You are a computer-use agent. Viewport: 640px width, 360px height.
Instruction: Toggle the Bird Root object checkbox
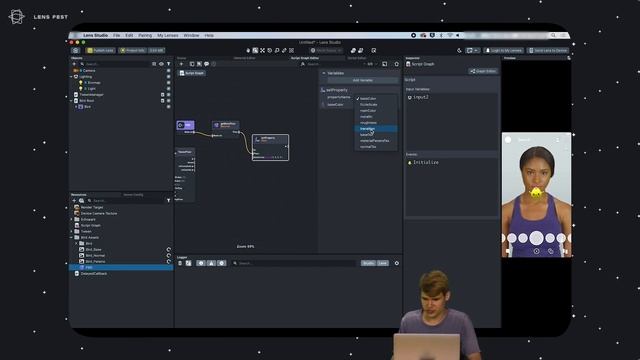click(169, 100)
